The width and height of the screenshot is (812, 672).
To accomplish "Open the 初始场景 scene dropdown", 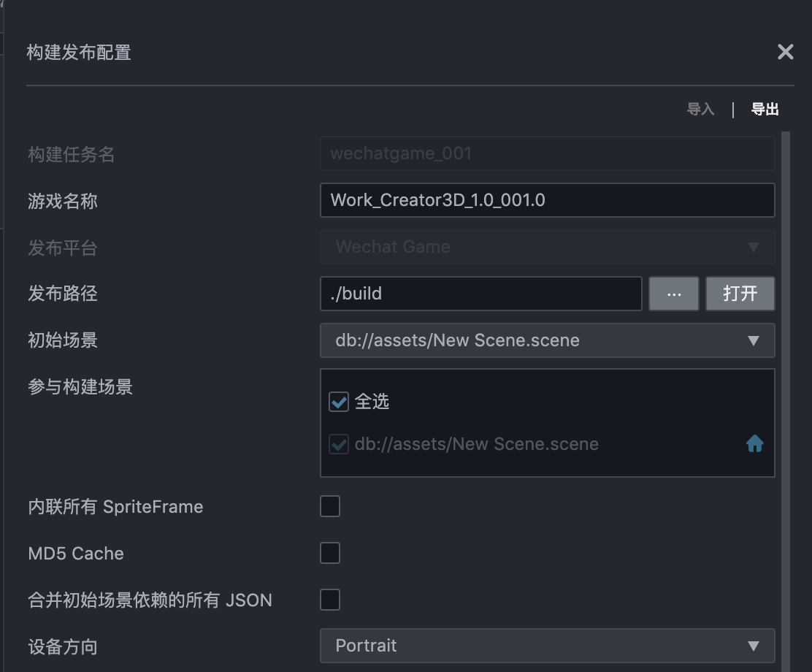I will pos(546,340).
